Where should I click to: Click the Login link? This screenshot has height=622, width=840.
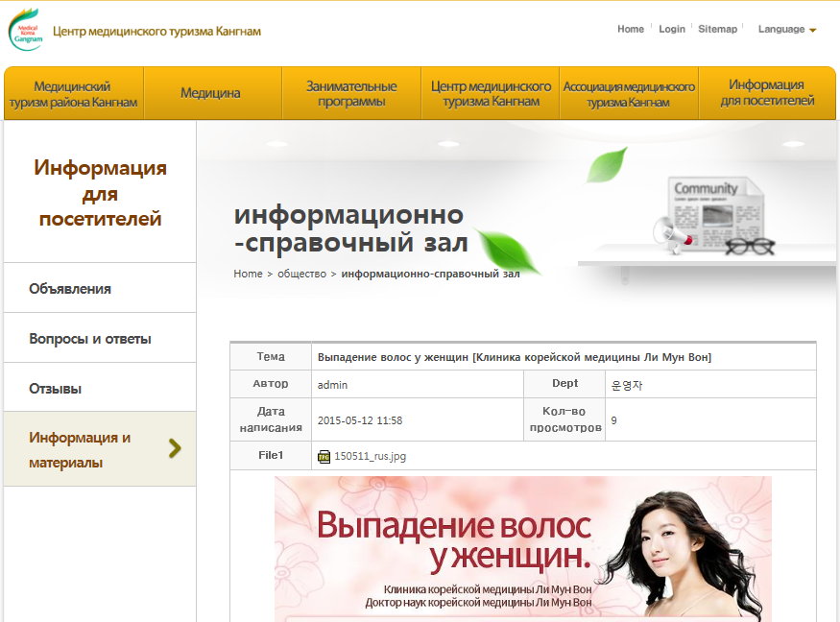click(671, 29)
